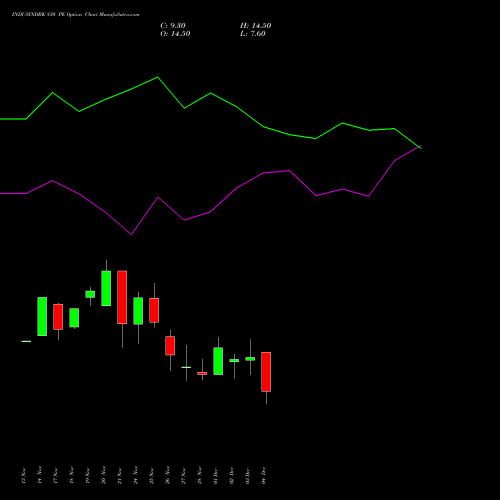Click the lowest dip of the purple line
Viewport: 500px width, 500px height.
131,234
